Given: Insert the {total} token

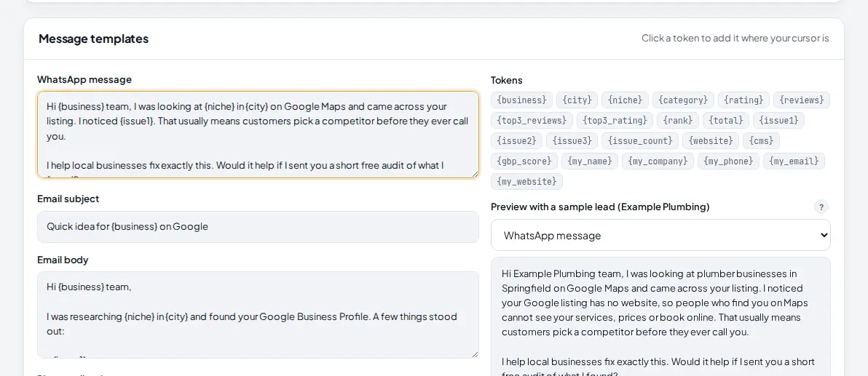Looking at the screenshot, I should (726, 121).
